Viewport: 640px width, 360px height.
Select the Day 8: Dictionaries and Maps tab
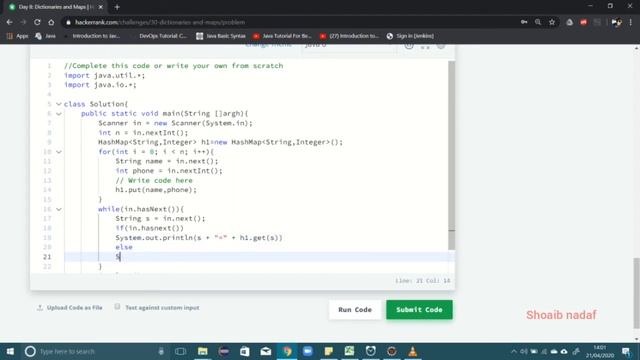(x=56, y=7)
